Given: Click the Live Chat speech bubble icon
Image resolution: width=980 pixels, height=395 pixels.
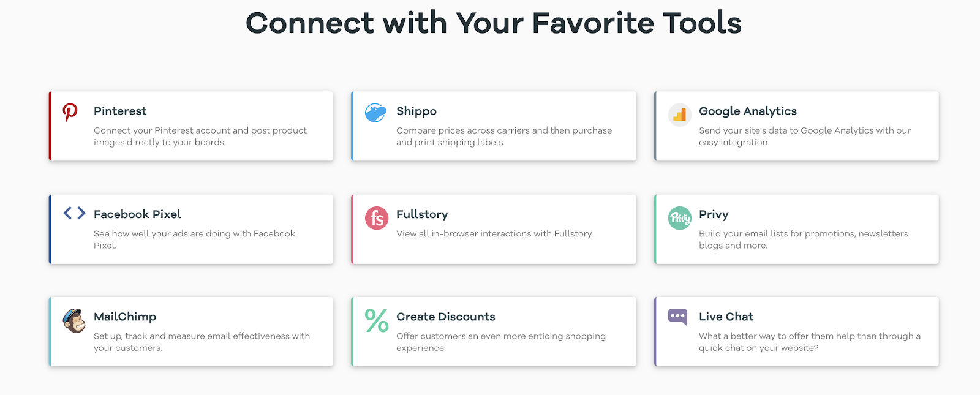Looking at the screenshot, I should point(679,316).
